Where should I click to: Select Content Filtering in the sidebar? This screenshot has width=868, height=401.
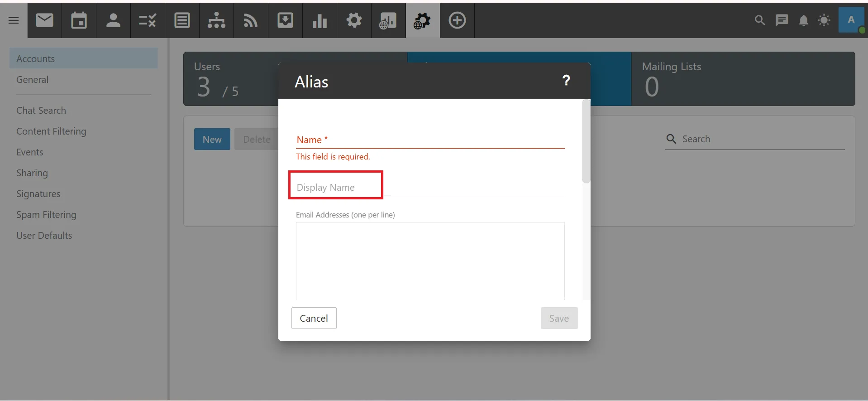click(x=51, y=131)
